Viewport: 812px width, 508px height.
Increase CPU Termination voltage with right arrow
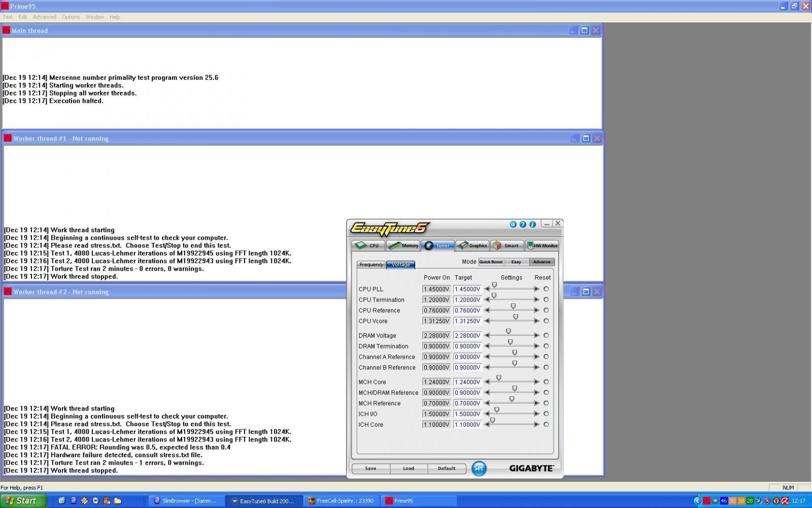tap(537, 300)
